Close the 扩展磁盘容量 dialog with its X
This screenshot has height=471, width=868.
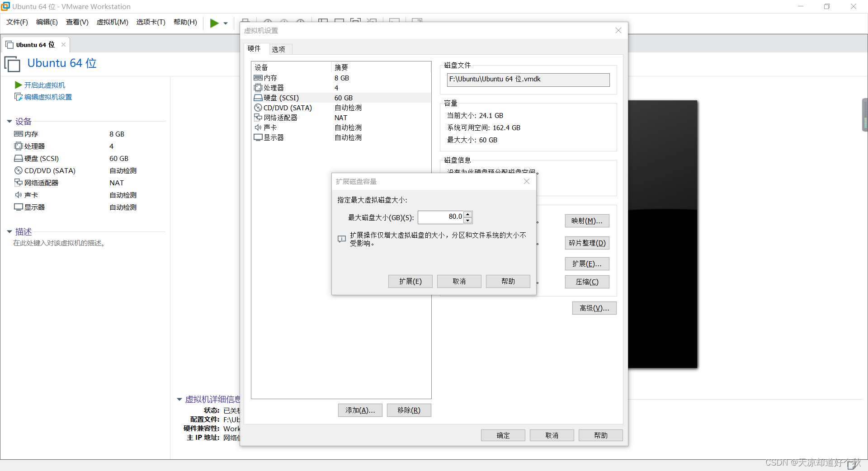[527, 181]
